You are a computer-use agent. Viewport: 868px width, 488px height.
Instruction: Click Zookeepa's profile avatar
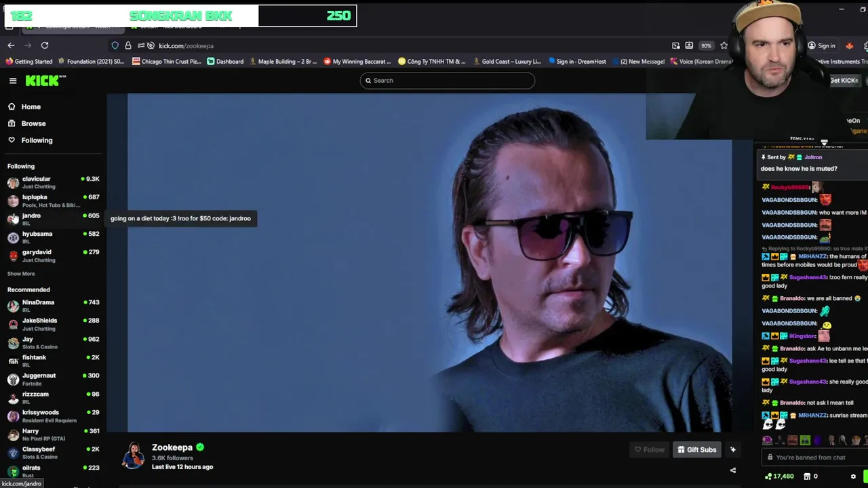pos(134,456)
